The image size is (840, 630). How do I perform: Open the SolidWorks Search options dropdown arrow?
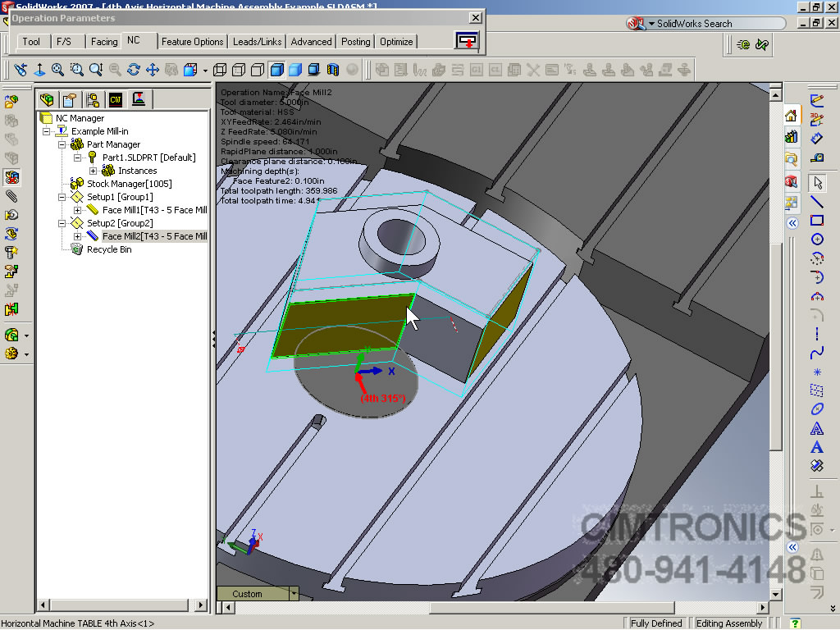[x=651, y=24]
